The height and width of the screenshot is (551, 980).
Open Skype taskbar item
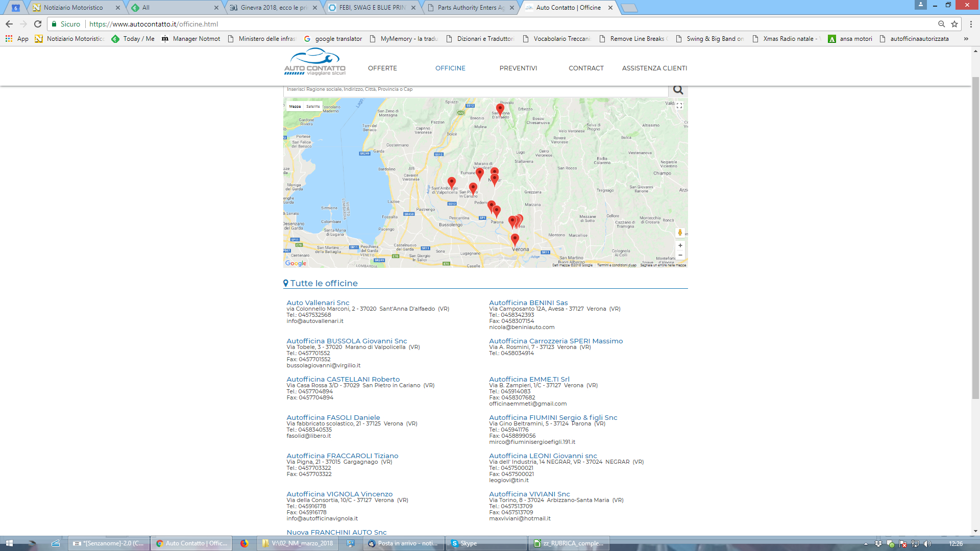pos(486,544)
